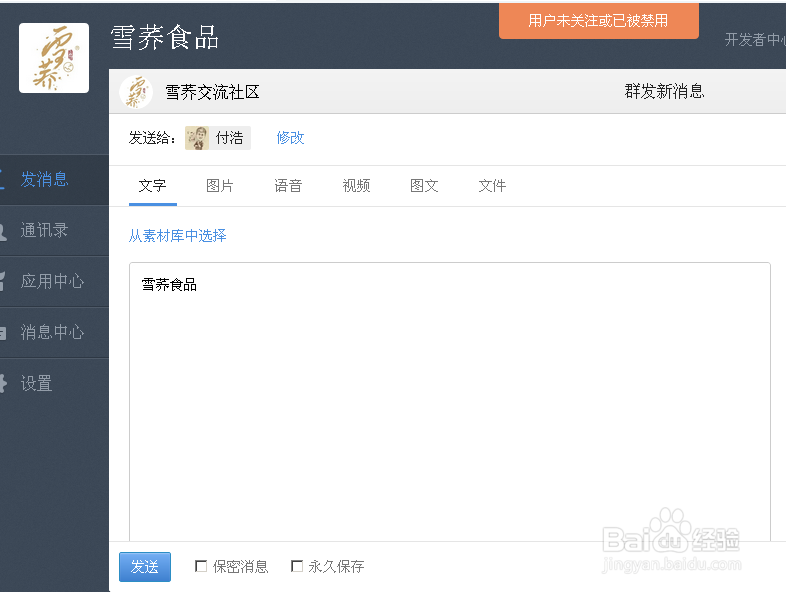Click the 通讯录 contacts icon
The image size is (786, 592).
click(3, 231)
